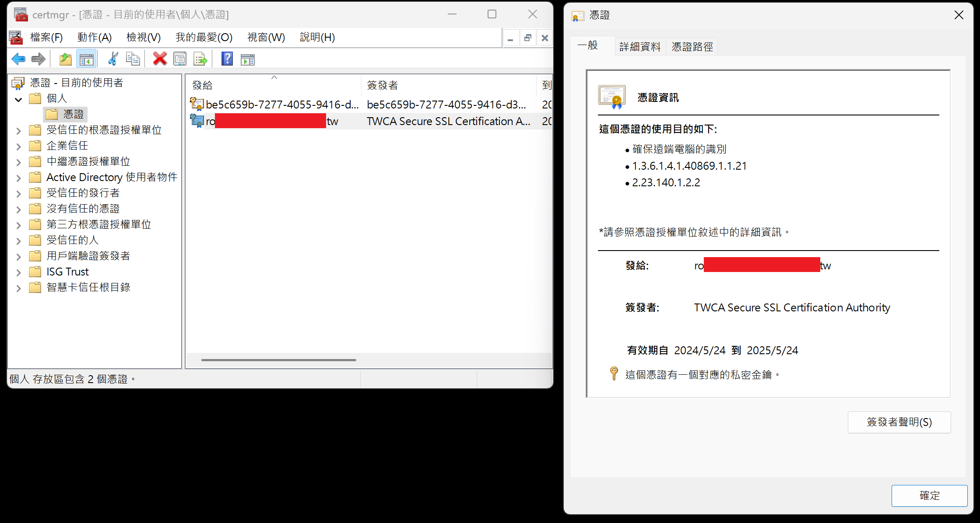The height and width of the screenshot is (523, 980).
Task: Click the 2.23.140.1.2.2 purpose text
Action: (666, 183)
